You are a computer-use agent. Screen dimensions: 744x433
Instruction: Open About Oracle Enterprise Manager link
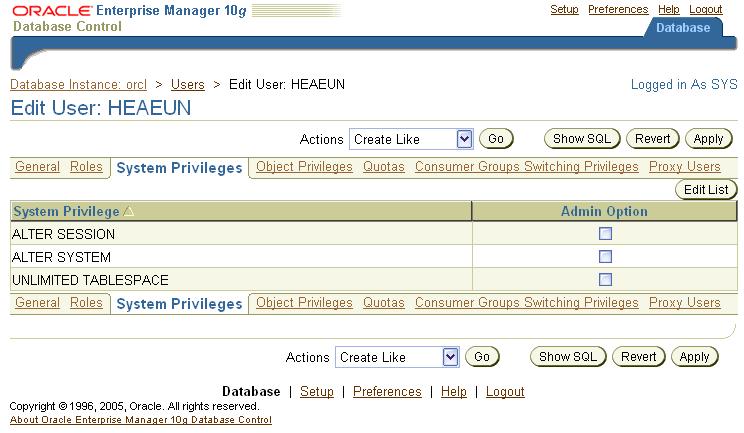pyautogui.click(x=140, y=420)
